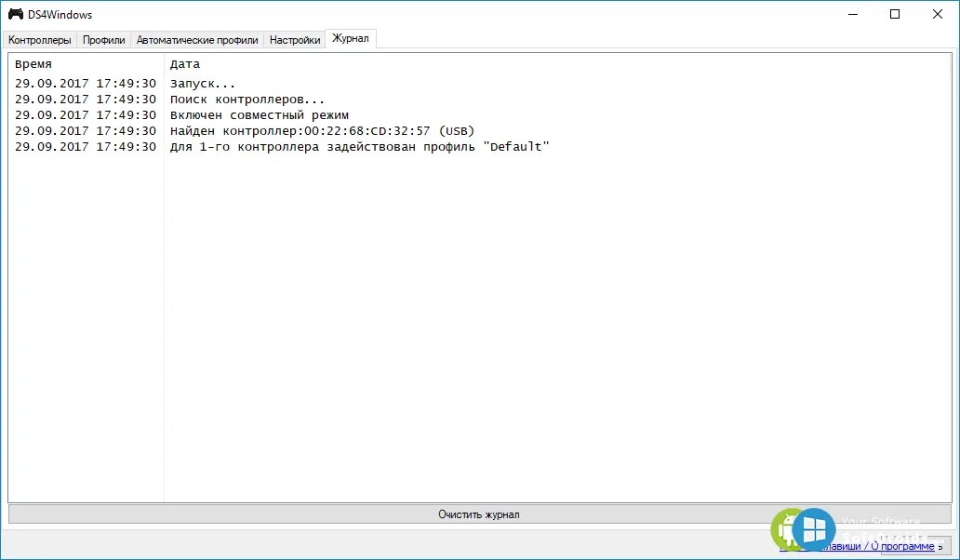Click the timestamp beside Поиск контроллеров...
The width and height of the screenshot is (960, 560).
coord(86,100)
